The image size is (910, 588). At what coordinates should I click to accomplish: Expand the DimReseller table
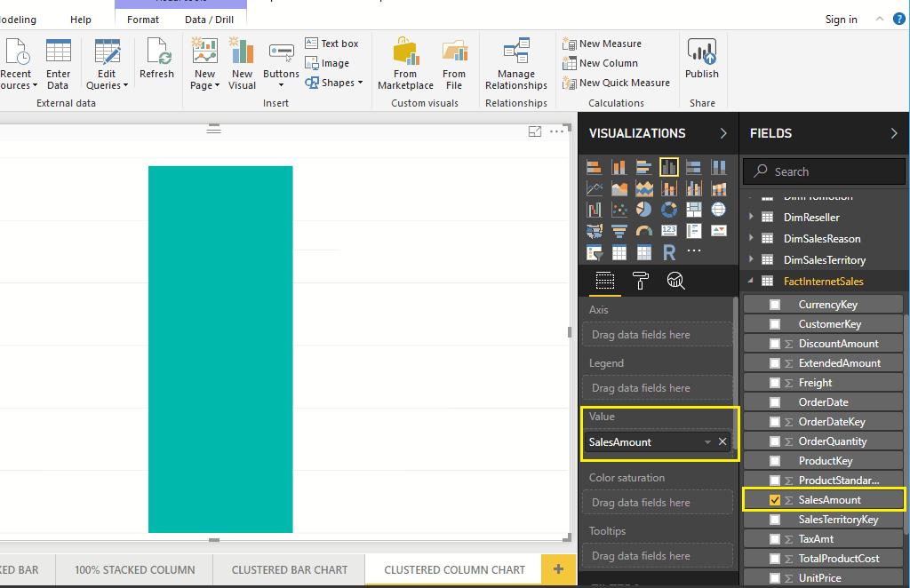pos(751,218)
